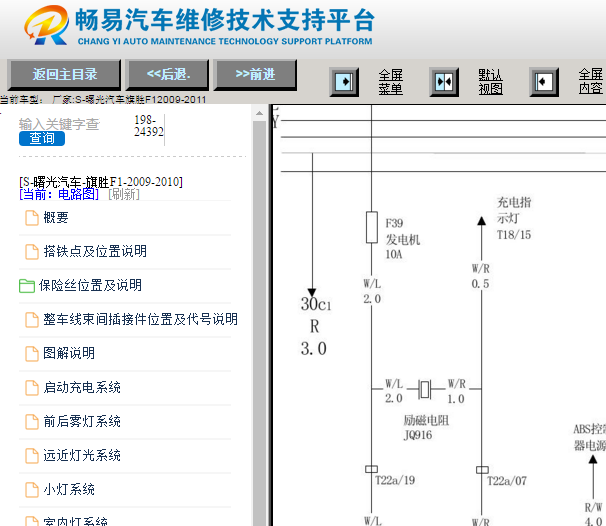606x526 pixels.
Task: Click the green folder icon beside 保险丝位置及说明
Action: (27, 286)
